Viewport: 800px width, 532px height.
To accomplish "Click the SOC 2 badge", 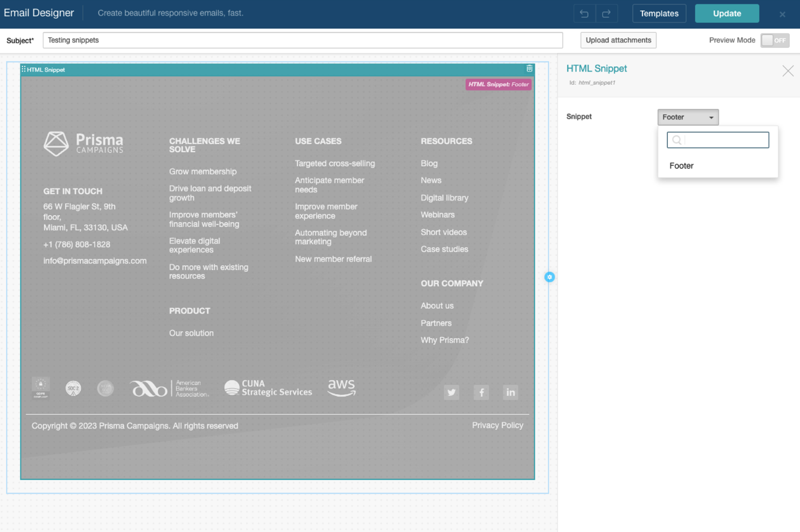I will click(73, 388).
